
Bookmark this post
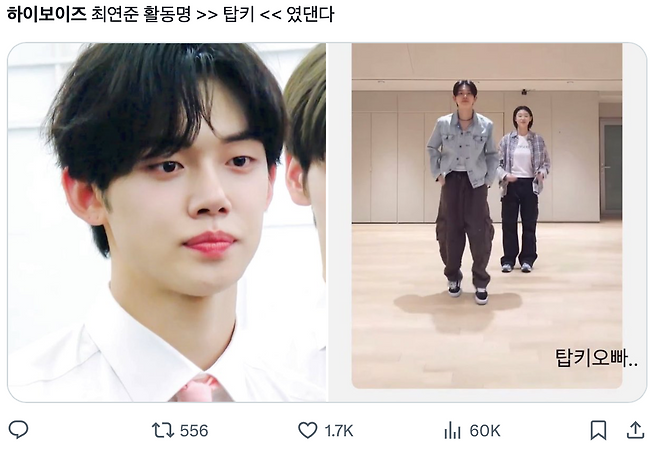coord(598,430)
